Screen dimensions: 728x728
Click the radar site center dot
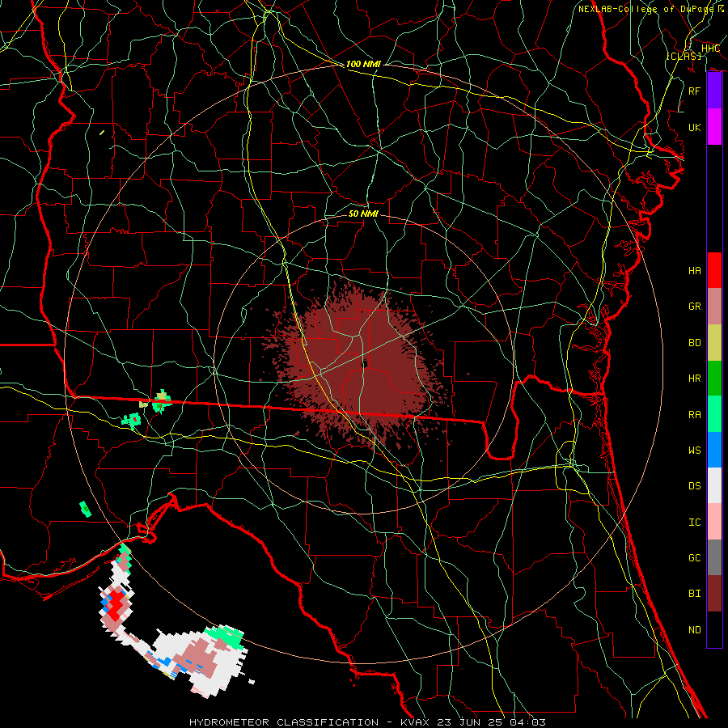[365, 365]
